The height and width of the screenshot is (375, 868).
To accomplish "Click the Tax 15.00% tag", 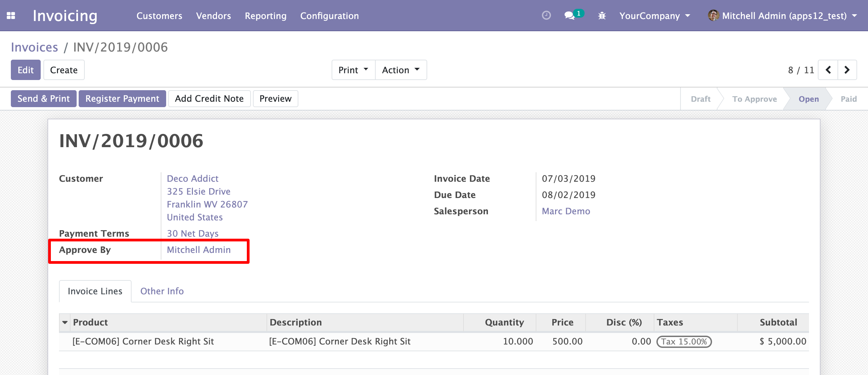I will coord(684,341).
